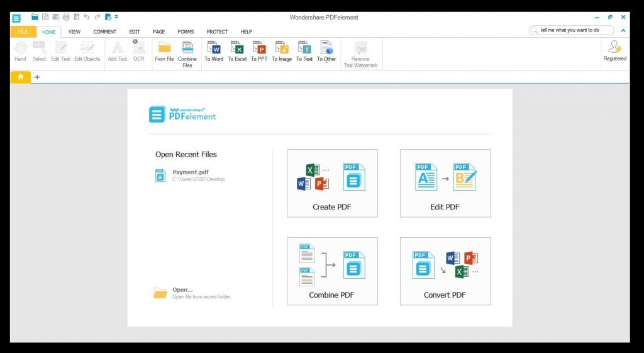
Task: Select the Home document tab
Action: (x=21, y=77)
